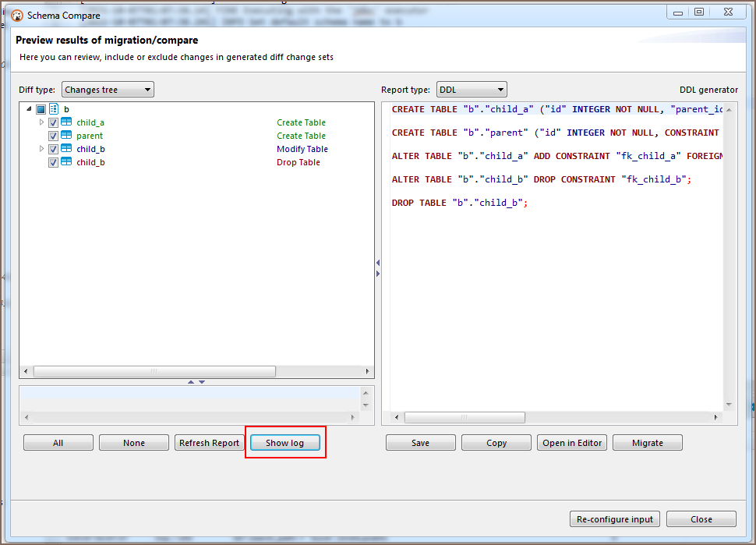Click the DDL pane horizontal scrollbar
The width and height of the screenshot is (756, 545).
(x=465, y=417)
